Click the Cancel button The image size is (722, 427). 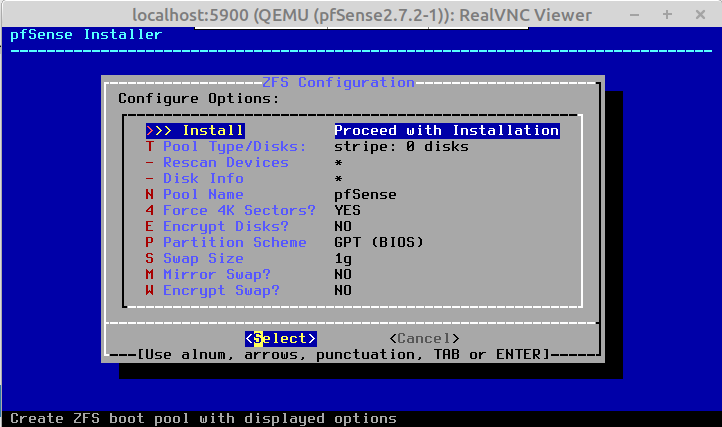(x=424, y=339)
